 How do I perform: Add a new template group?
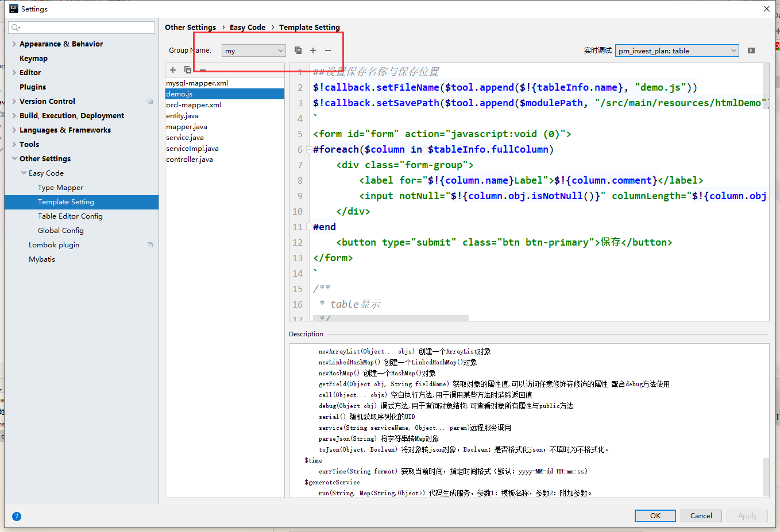coord(313,51)
